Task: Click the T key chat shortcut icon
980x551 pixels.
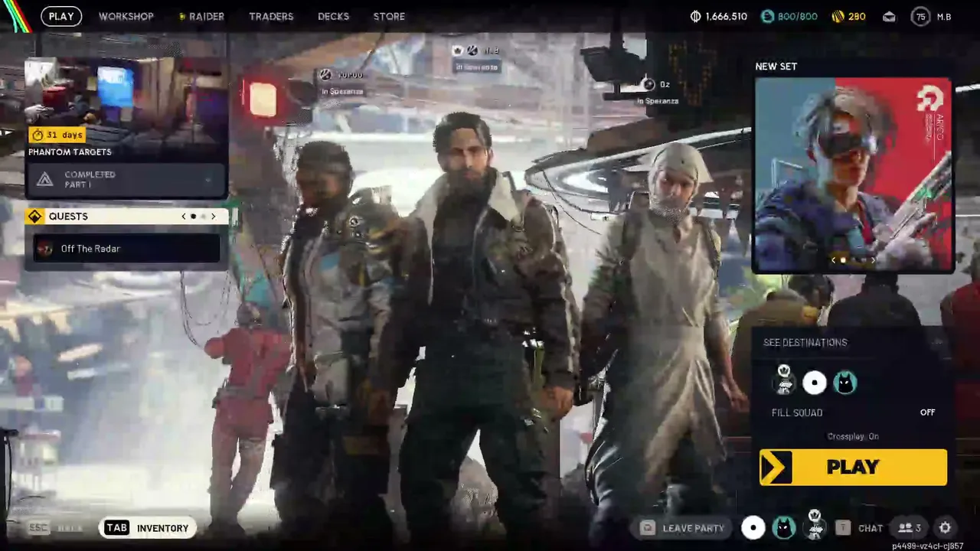Action: [x=843, y=528]
